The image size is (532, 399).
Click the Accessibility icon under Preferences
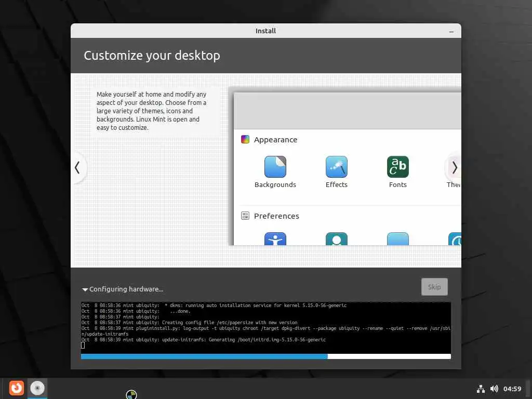click(275, 238)
